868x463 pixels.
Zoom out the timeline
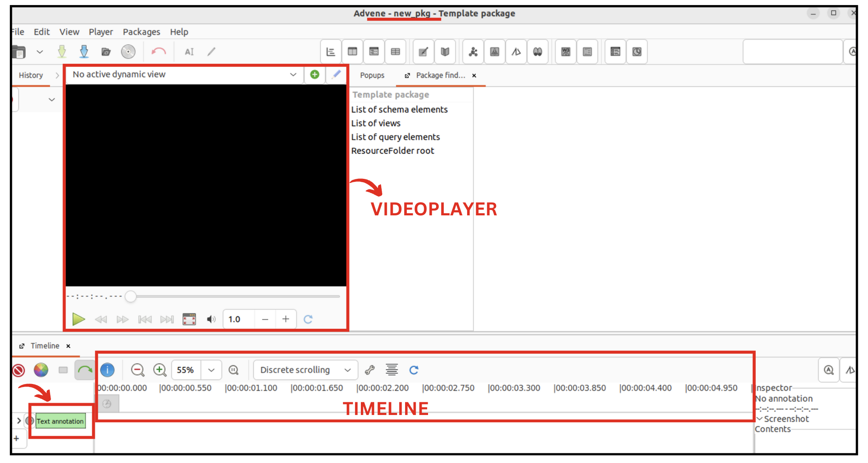coord(138,370)
